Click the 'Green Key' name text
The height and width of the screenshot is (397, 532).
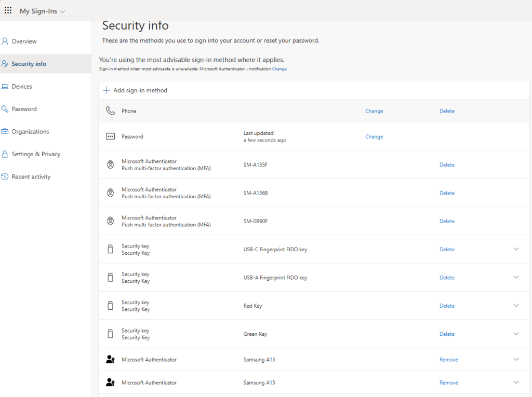[x=255, y=334]
